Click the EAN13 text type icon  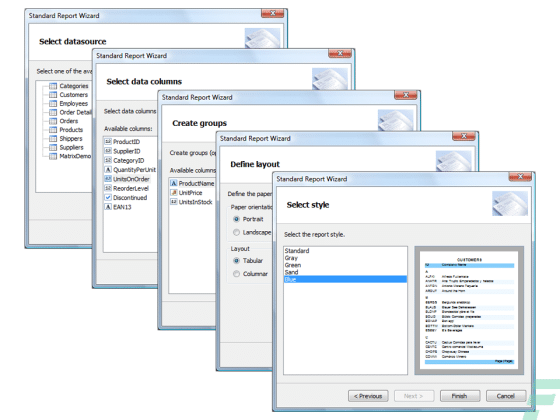coord(108,207)
